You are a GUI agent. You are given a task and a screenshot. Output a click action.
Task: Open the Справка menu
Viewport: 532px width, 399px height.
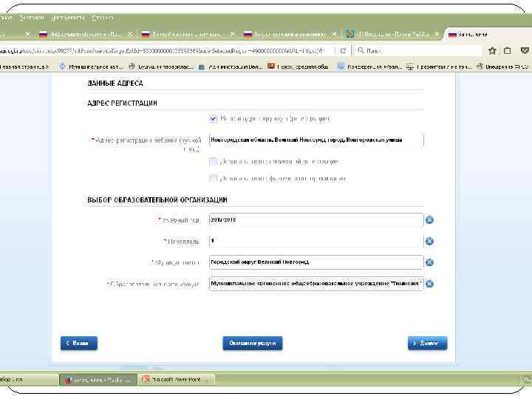click(102, 18)
